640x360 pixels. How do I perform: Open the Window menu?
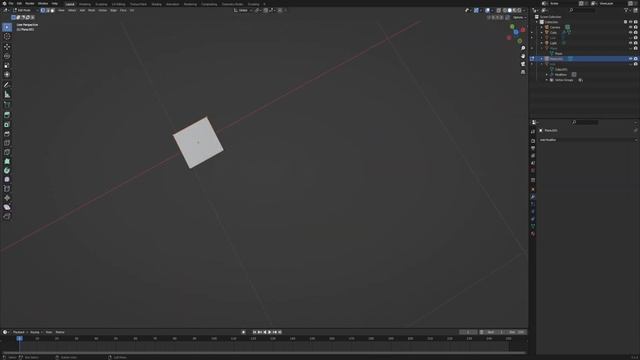click(43, 3)
